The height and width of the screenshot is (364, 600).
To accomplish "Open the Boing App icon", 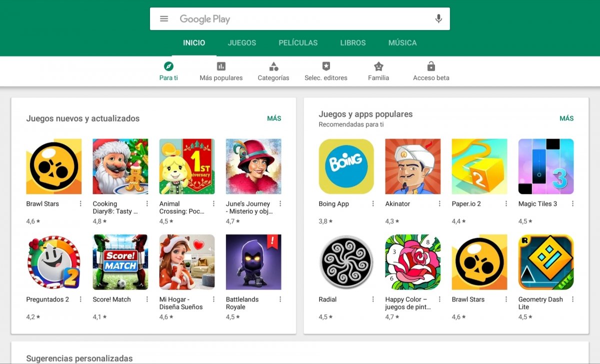I will point(346,166).
